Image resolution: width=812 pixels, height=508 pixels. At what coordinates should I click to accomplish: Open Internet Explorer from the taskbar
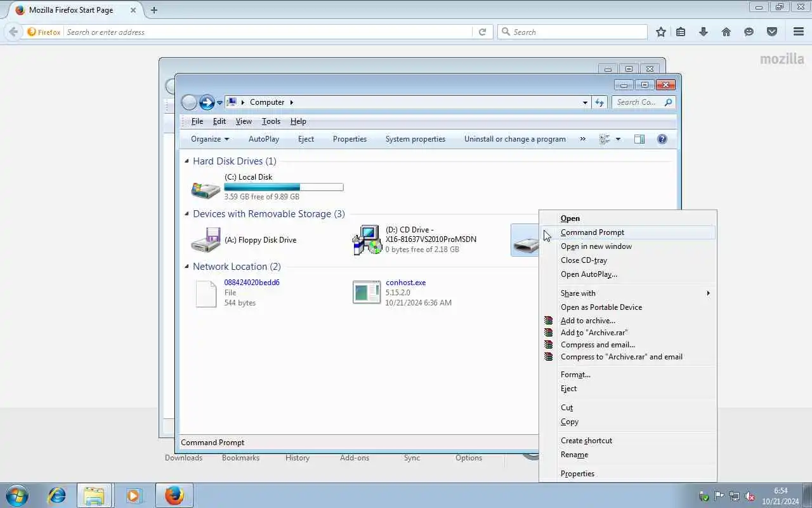coord(56,495)
